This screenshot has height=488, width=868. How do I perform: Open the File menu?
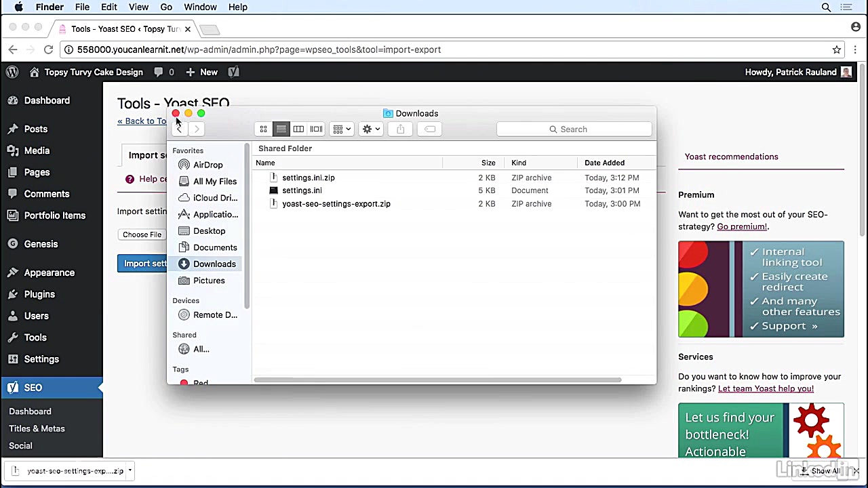(x=82, y=7)
